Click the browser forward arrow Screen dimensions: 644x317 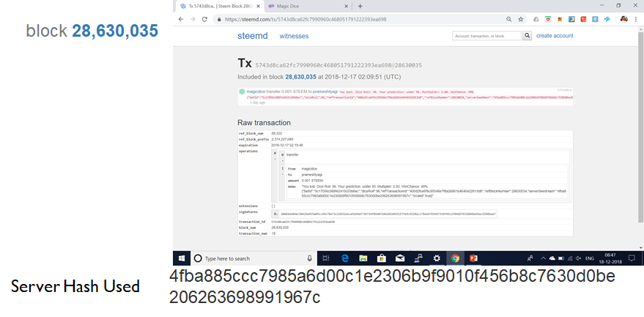192,19
